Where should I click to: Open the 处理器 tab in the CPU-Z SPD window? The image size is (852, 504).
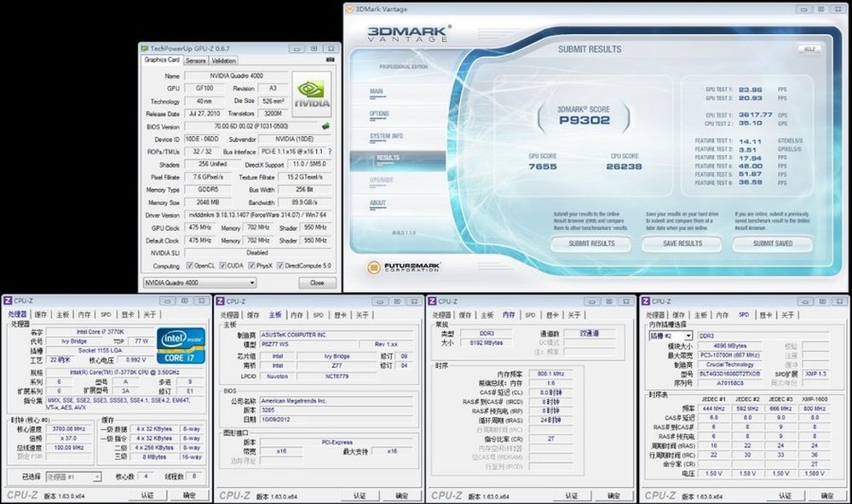655,315
